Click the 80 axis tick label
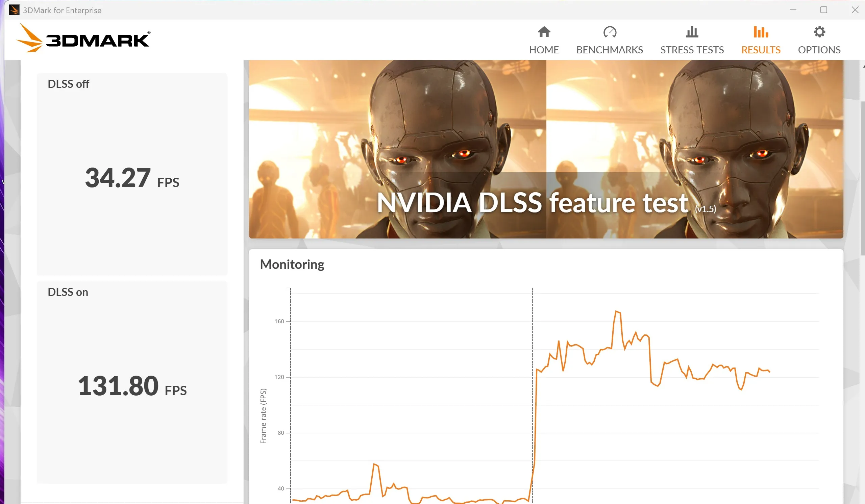Image resolution: width=865 pixels, height=504 pixels. (281, 433)
